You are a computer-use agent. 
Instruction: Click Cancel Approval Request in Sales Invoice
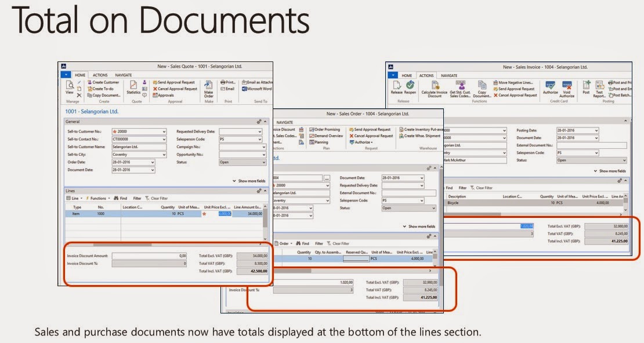pyautogui.click(x=515, y=95)
